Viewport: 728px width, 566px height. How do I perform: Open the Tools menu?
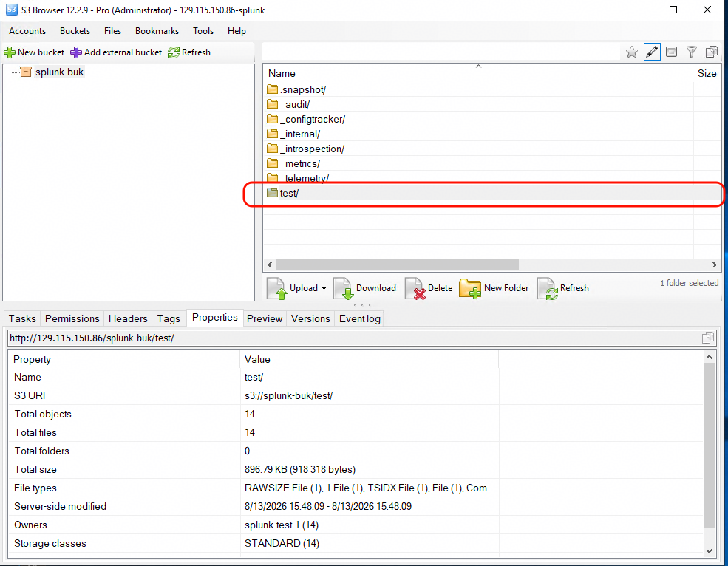click(203, 31)
